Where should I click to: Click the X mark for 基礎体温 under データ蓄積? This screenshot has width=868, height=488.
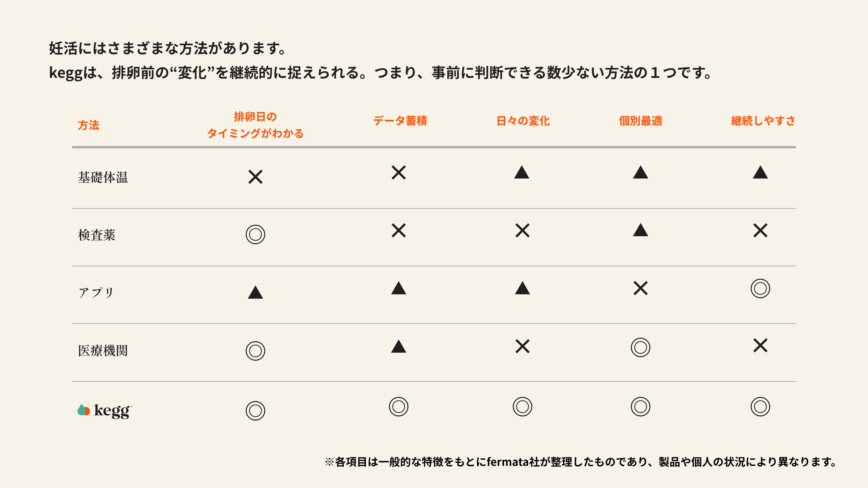[399, 172]
